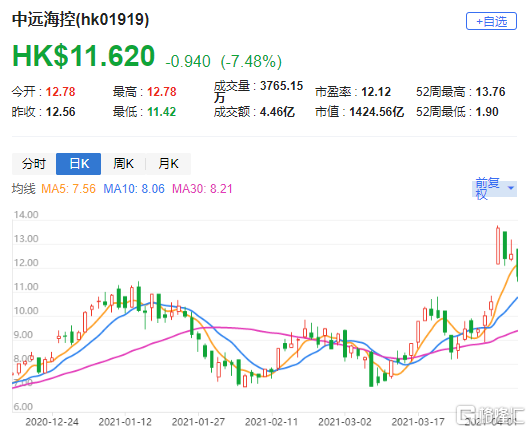Click the 最低 value 11.42
This screenshot has width=531, height=432.
[x=162, y=112]
